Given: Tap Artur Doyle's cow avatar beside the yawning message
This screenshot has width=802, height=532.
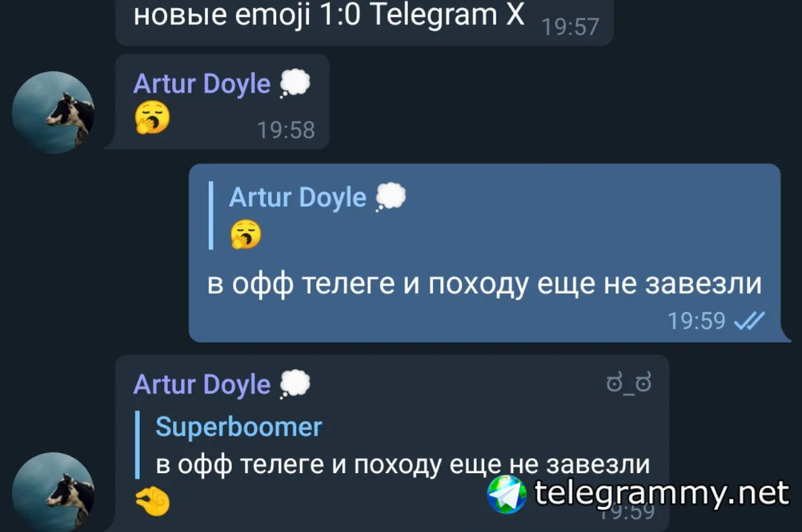Looking at the screenshot, I should point(53,113).
